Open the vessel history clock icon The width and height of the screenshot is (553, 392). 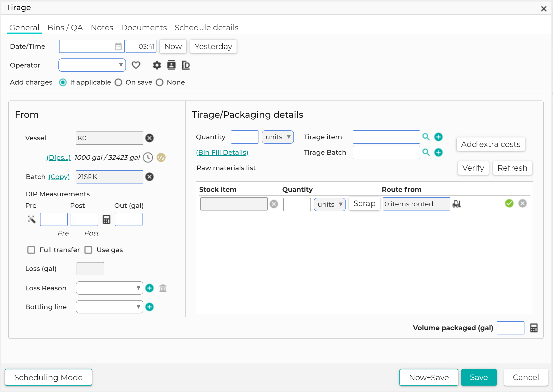coord(148,158)
